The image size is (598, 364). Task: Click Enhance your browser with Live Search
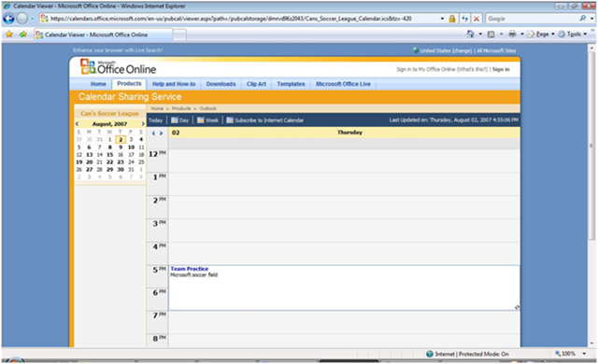click(x=118, y=50)
